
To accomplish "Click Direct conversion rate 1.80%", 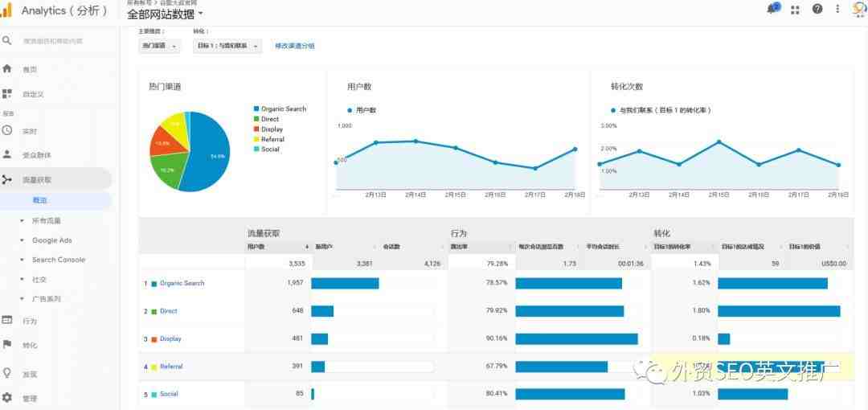I will [702, 311].
